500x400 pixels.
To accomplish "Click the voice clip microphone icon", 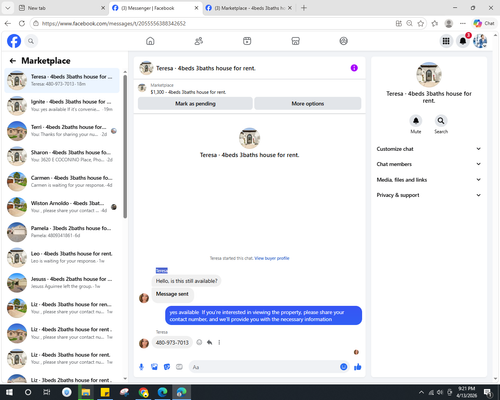I will (141, 367).
